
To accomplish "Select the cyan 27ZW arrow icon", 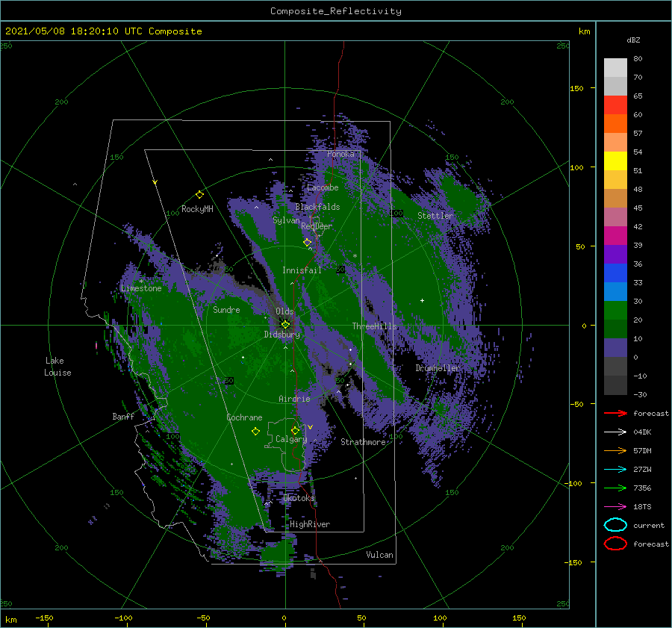I will (615, 470).
